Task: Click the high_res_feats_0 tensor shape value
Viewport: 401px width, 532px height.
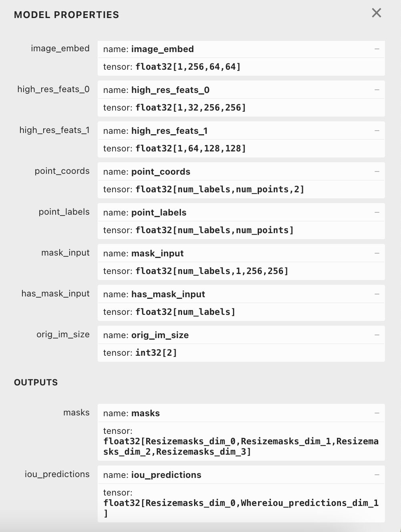Action: pyautogui.click(x=190, y=108)
